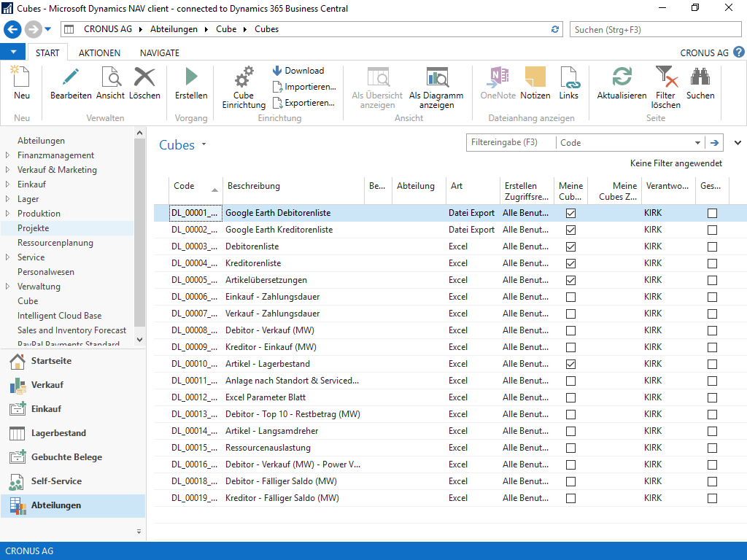Open help question mark icon
The height and width of the screenshot is (560, 747).
click(x=738, y=52)
